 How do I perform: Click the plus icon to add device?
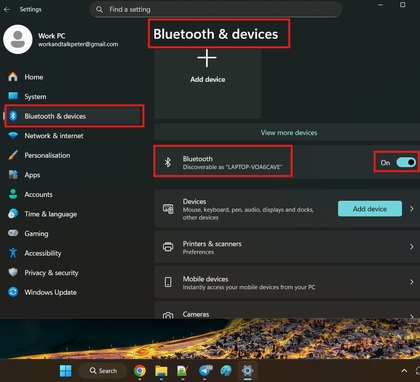point(207,58)
